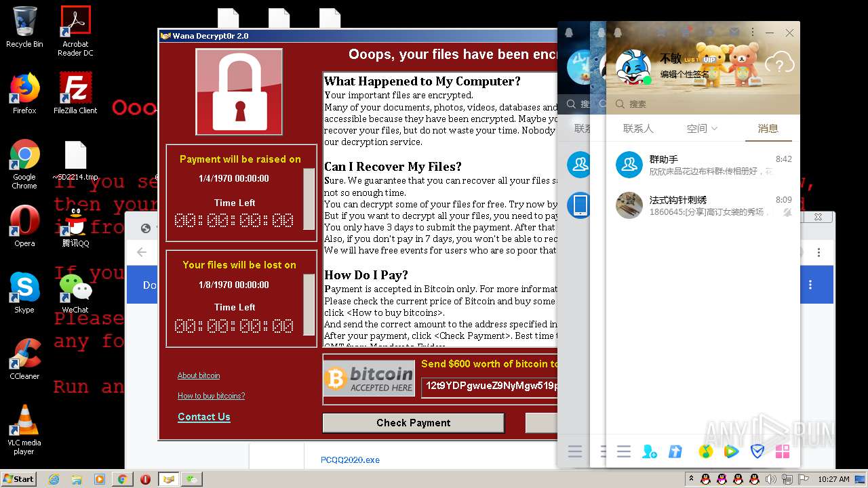The height and width of the screenshot is (488, 868).
Task: Open the Opera icon in the taskbar
Action: 145,479
